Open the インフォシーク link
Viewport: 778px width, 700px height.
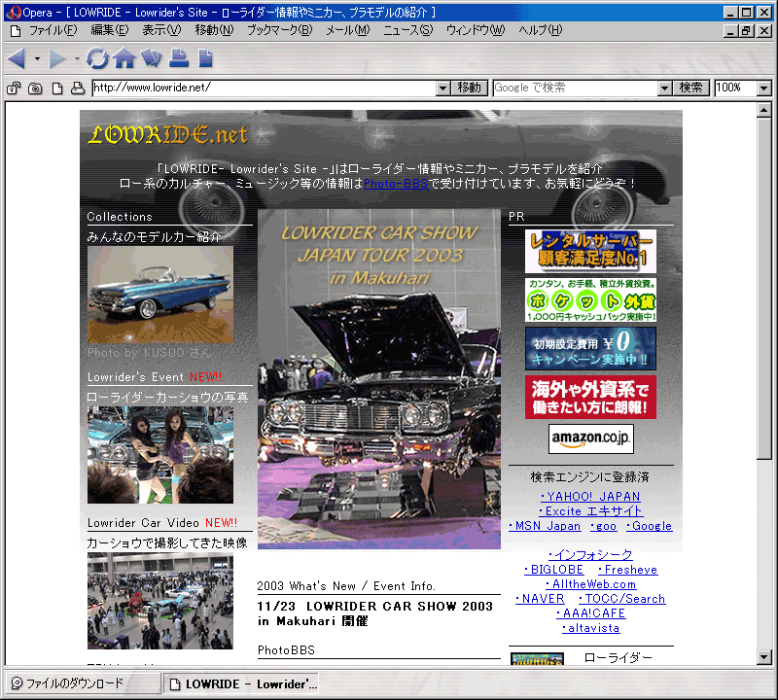(x=590, y=554)
